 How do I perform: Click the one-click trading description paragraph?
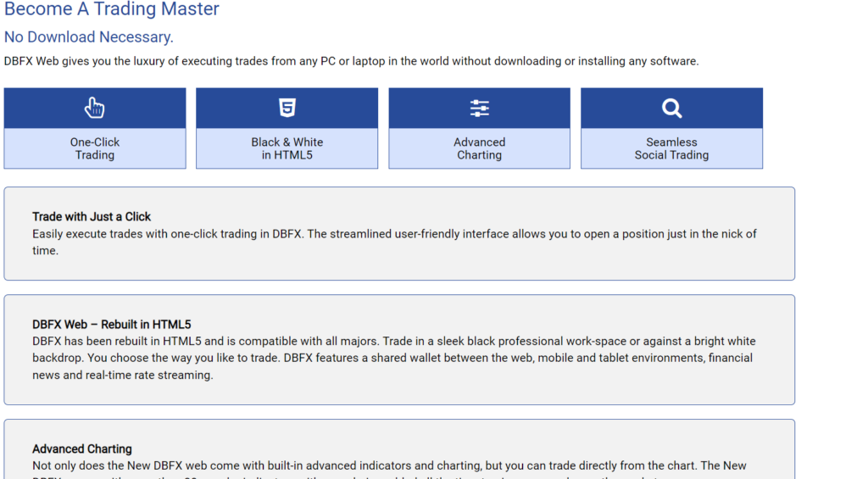coord(394,242)
